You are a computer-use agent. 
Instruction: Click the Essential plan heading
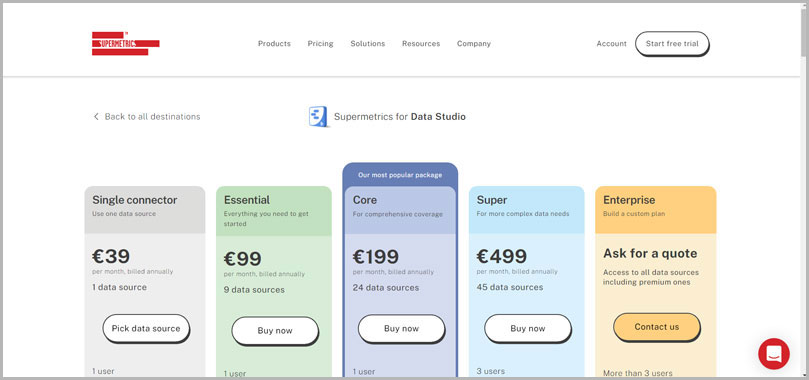coord(247,200)
